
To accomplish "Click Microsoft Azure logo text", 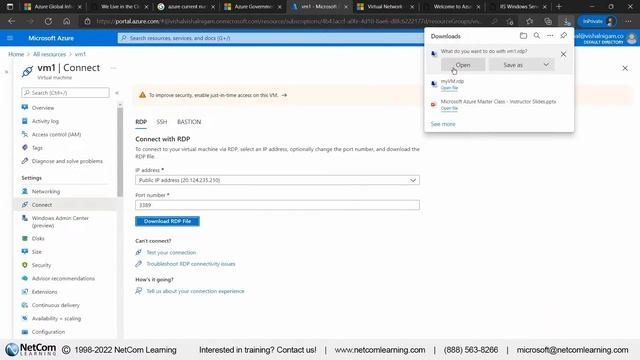I will 51,38.
